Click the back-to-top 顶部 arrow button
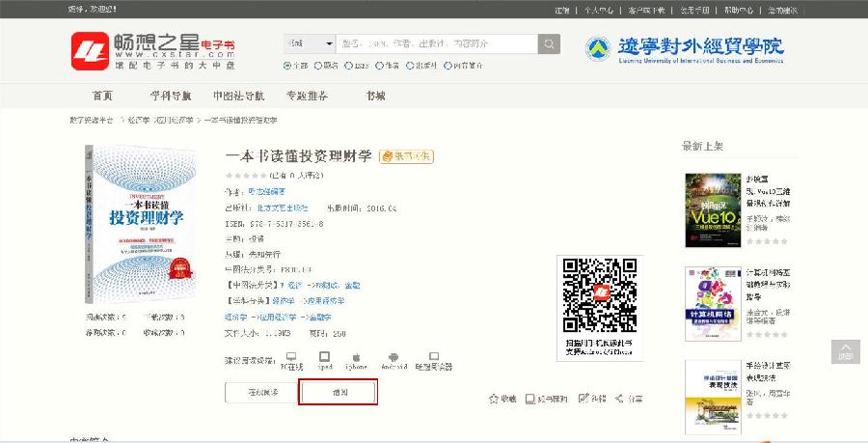This screenshot has height=443, width=868. [x=845, y=351]
